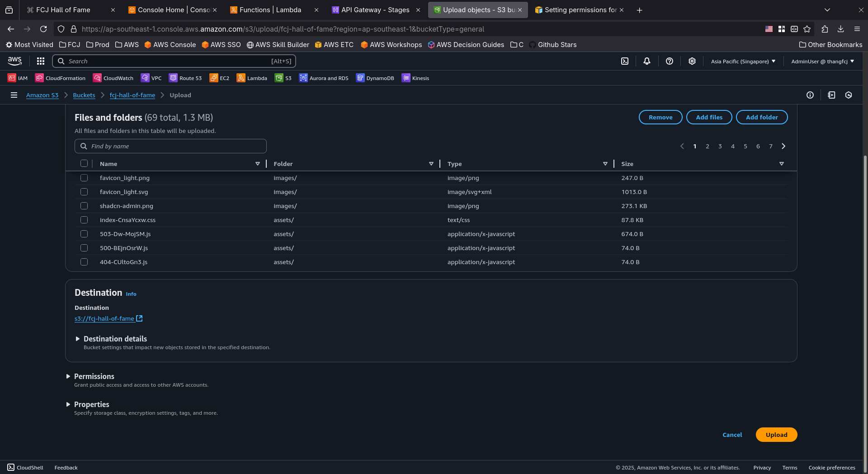Open Kinesis service shortcut
868x474 pixels.
pos(415,78)
